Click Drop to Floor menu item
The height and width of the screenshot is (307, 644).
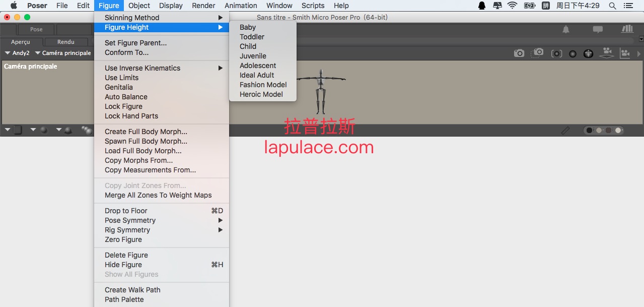coord(162,211)
